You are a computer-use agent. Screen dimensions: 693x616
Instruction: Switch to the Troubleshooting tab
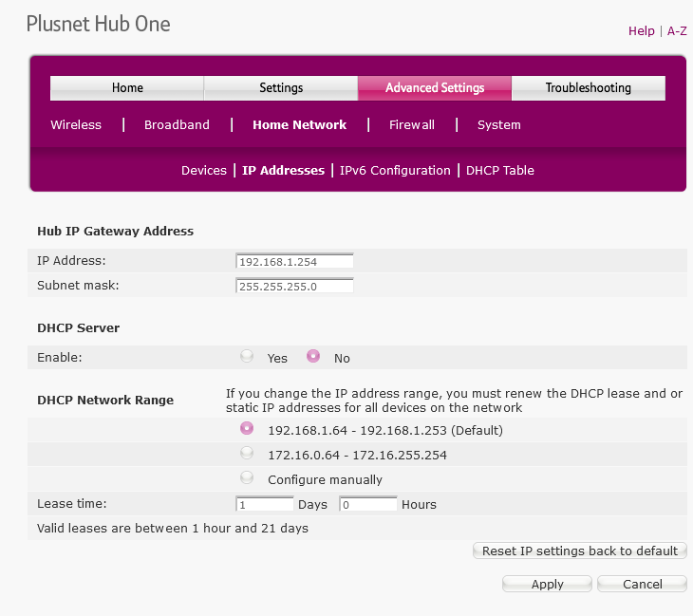[x=589, y=88]
